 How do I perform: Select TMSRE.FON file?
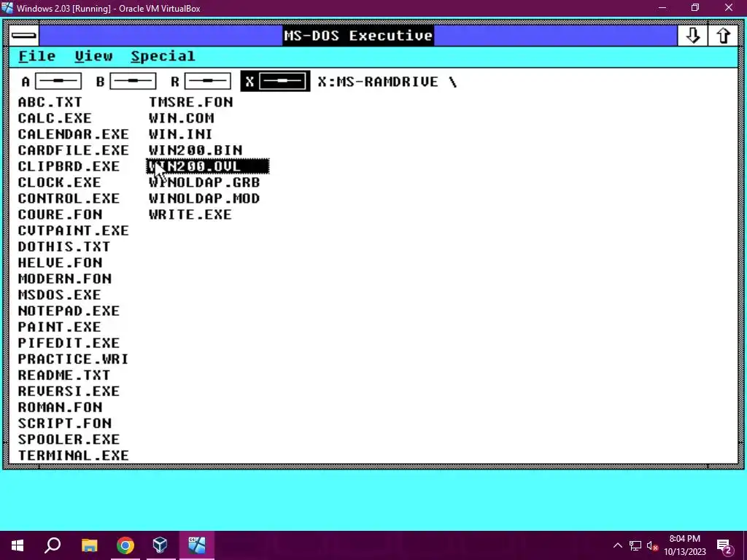click(190, 102)
